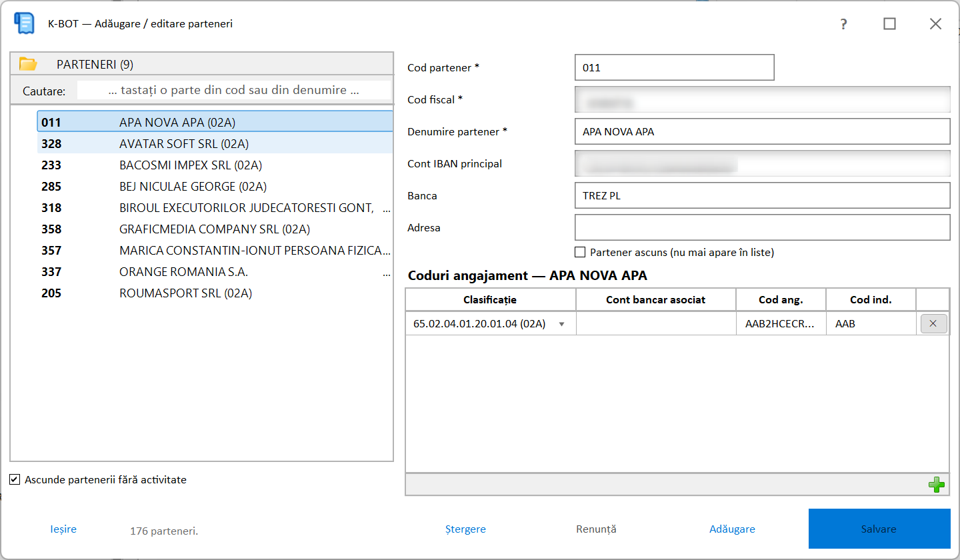Image resolution: width=960 pixels, height=560 pixels.
Task: Click the Denumire partener field
Action: pos(762,131)
